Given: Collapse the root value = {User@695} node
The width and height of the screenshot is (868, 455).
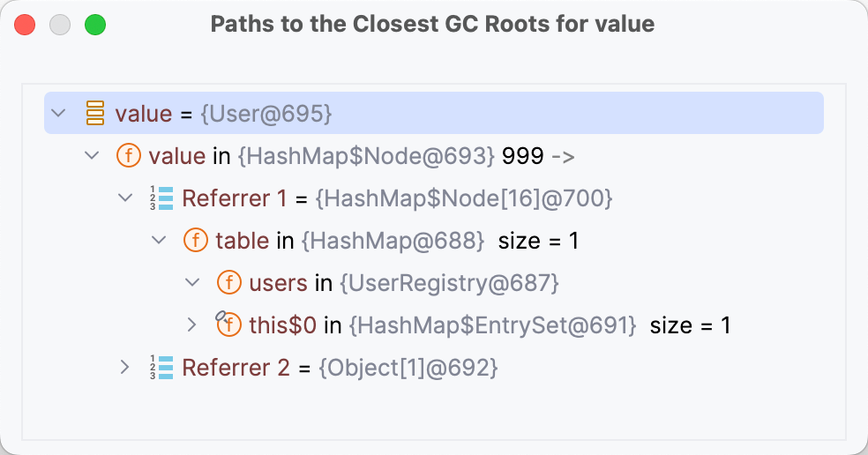Looking at the screenshot, I should (x=58, y=114).
